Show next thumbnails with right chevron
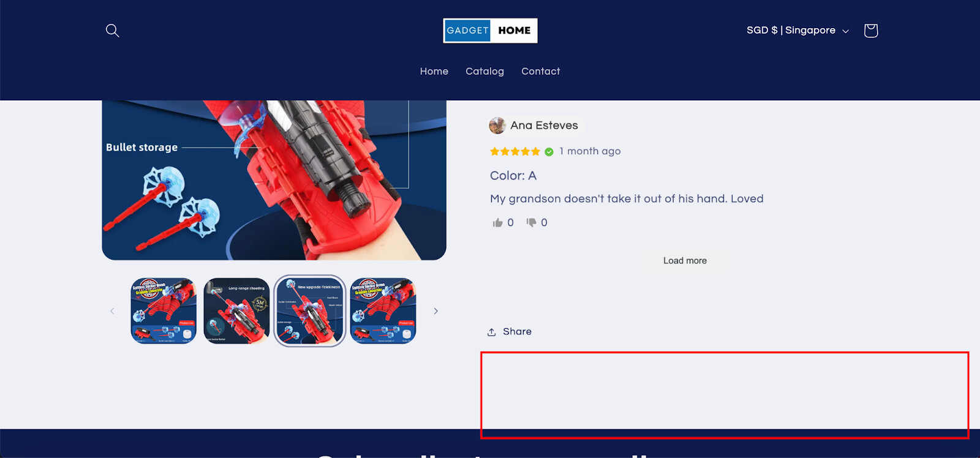The image size is (980, 458). [x=435, y=311]
